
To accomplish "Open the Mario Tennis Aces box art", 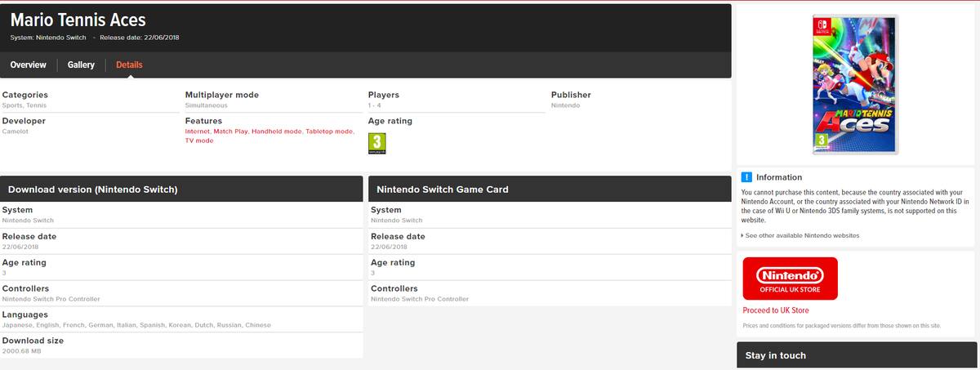I will coord(855,84).
